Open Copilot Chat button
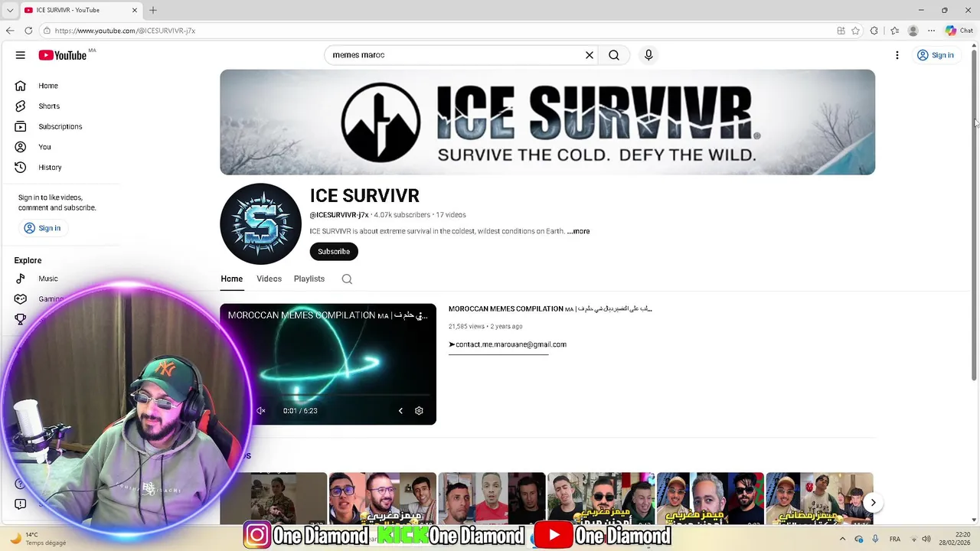This screenshot has width=980, height=551. pyautogui.click(x=959, y=31)
